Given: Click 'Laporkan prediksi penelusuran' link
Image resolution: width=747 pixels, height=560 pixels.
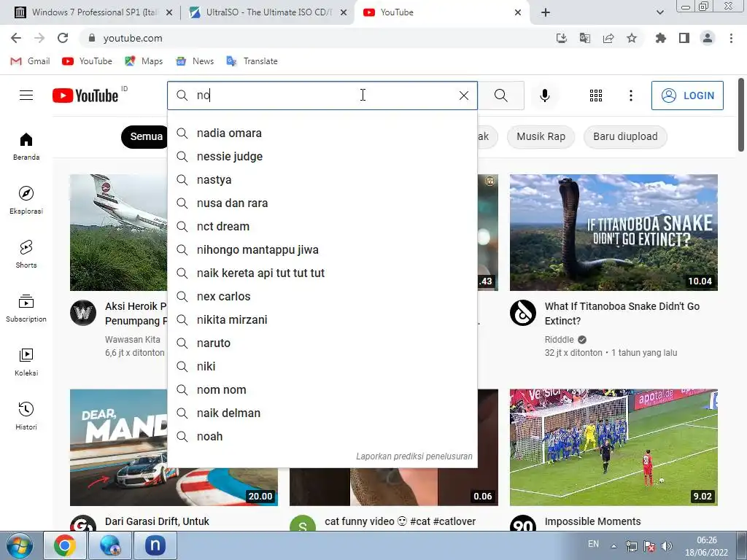Looking at the screenshot, I should point(414,456).
